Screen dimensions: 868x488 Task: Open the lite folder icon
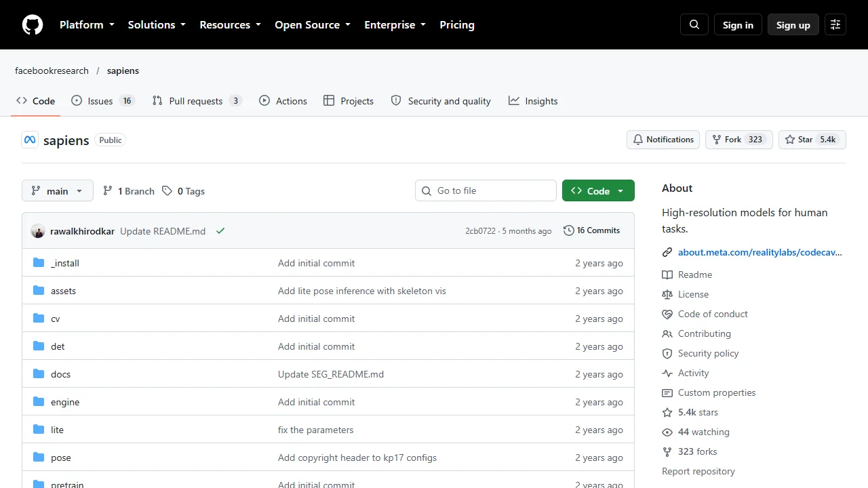pyautogui.click(x=39, y=430)
